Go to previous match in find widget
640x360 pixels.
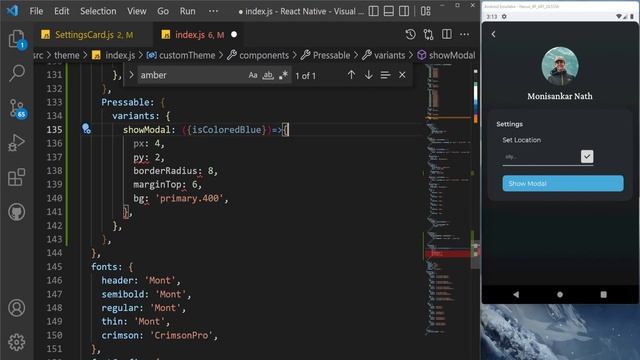pos(351,75)
